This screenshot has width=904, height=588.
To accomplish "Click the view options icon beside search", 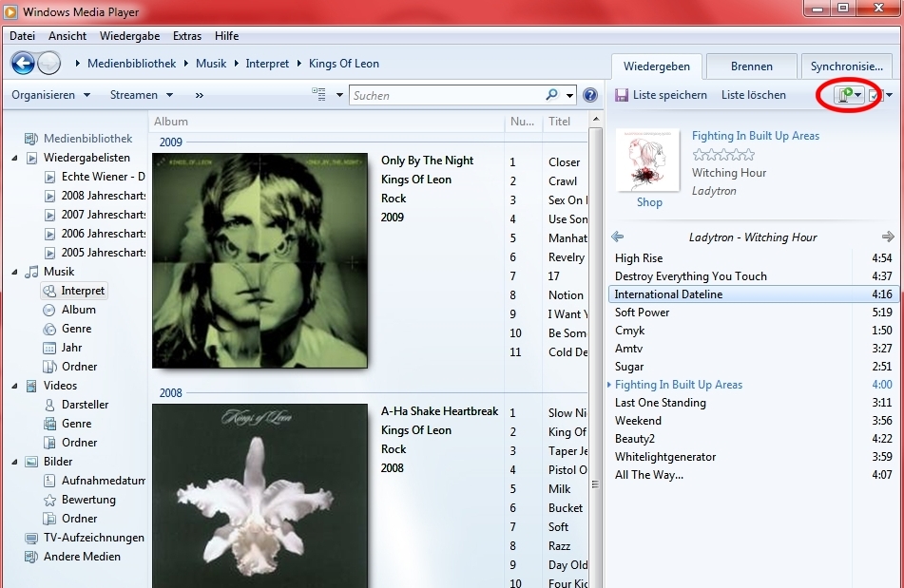I will pos(319,95).
